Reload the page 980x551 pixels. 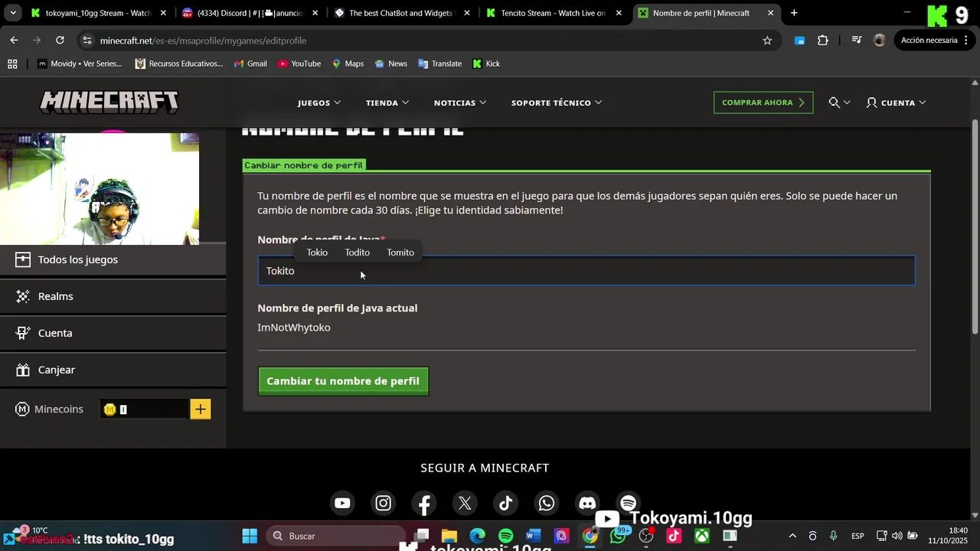pyautogui.click(x=60, y=41)
